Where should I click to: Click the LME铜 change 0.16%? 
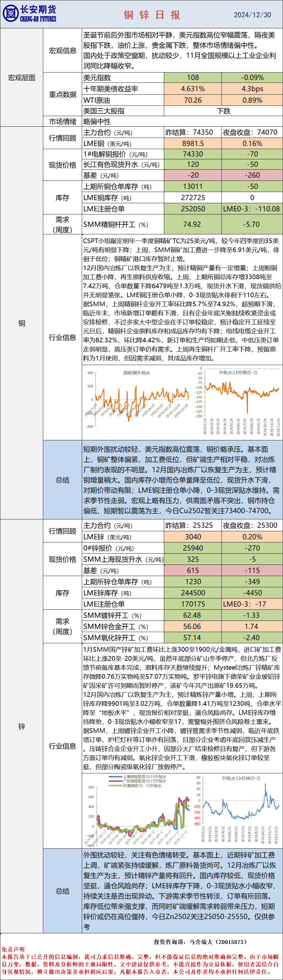(x=252, y=143)
